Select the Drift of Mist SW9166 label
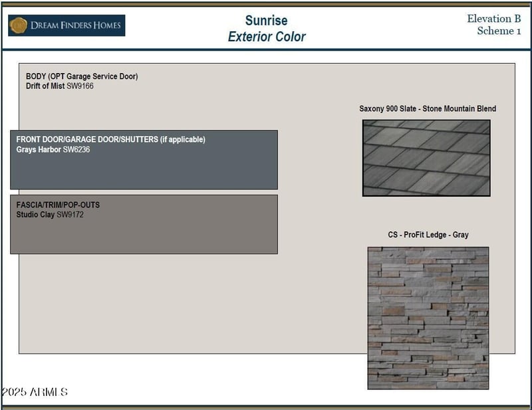The height and width of the screenshot is (410, 532). [60, 86]
